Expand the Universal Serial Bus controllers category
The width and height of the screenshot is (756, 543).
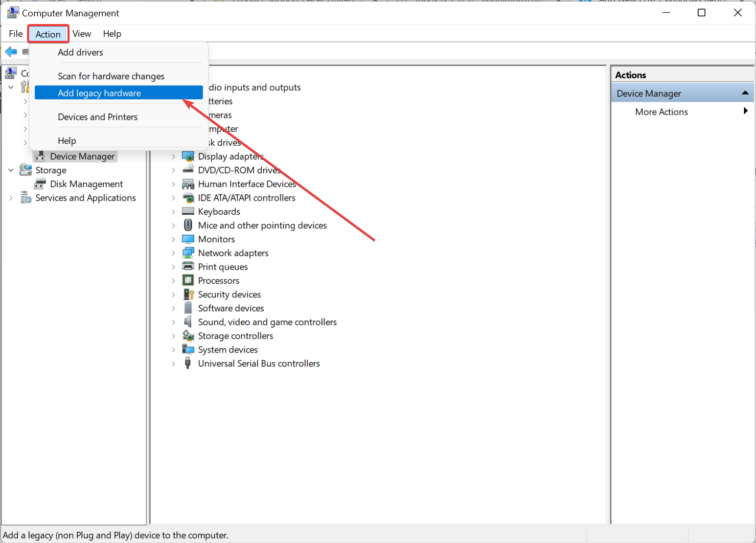tap(173, 364)
